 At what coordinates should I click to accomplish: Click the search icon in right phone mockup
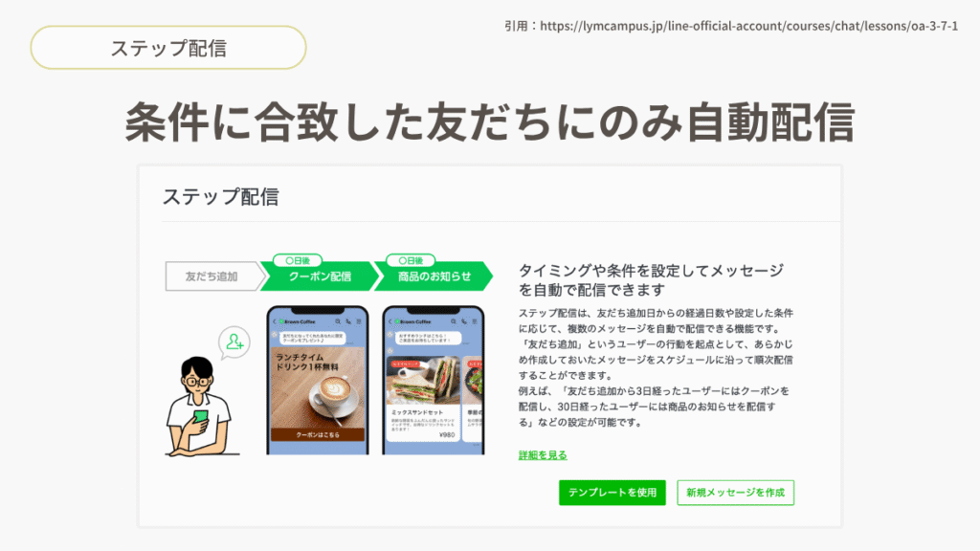(x=454, y=321)
